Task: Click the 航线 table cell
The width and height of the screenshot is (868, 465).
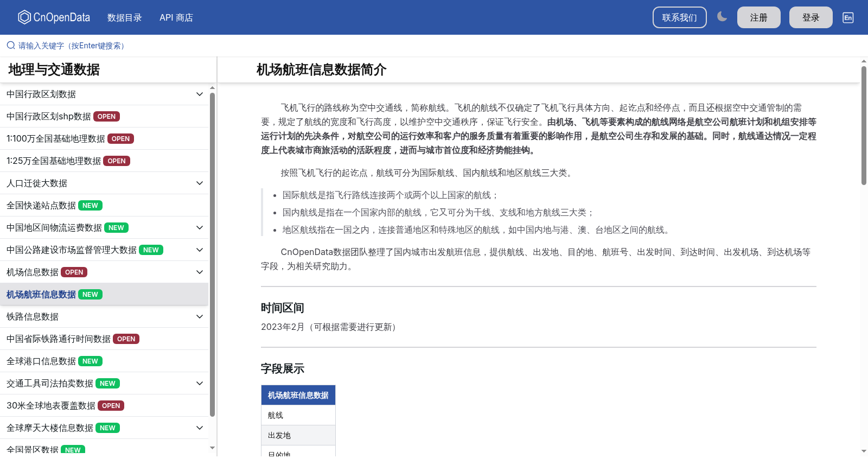Action: [x=298, y=415]
